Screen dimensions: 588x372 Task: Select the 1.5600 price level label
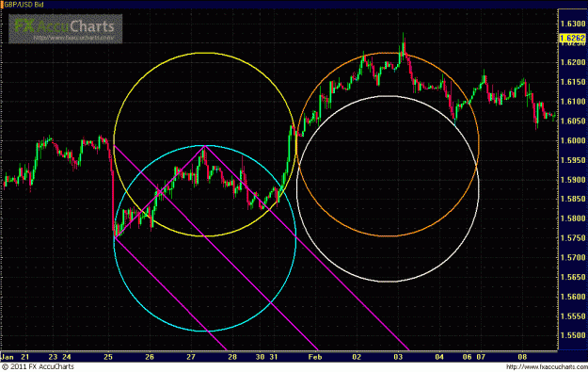pyautogui.click(x=573, y=296)
